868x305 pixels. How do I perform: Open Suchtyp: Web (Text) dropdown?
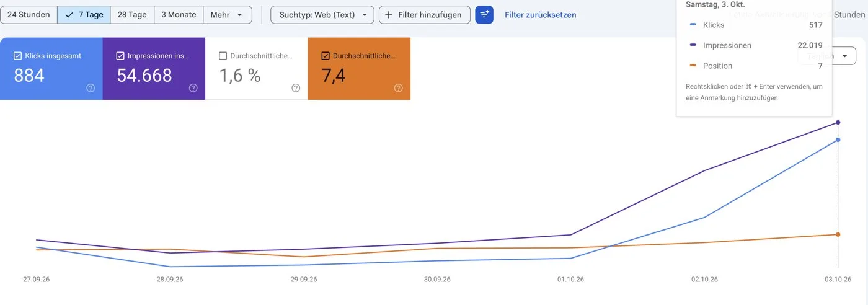pyautogui.click(x=322, y=15)
